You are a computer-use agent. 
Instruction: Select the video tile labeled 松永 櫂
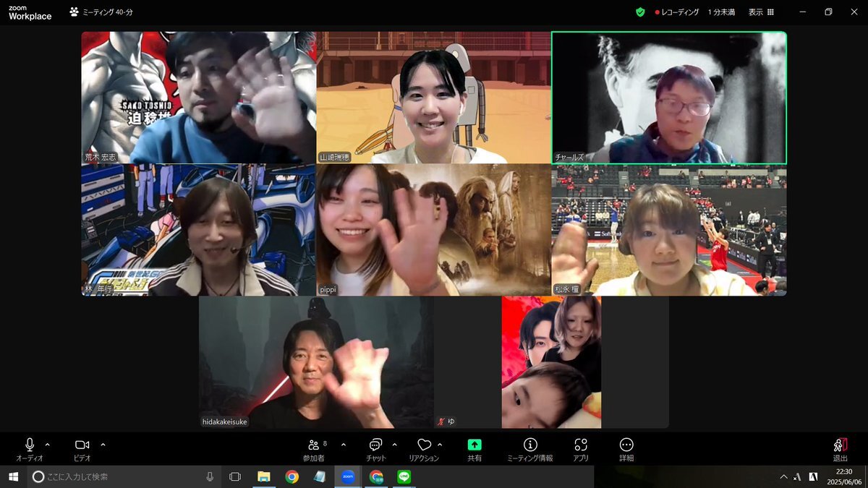pos(669,230)
